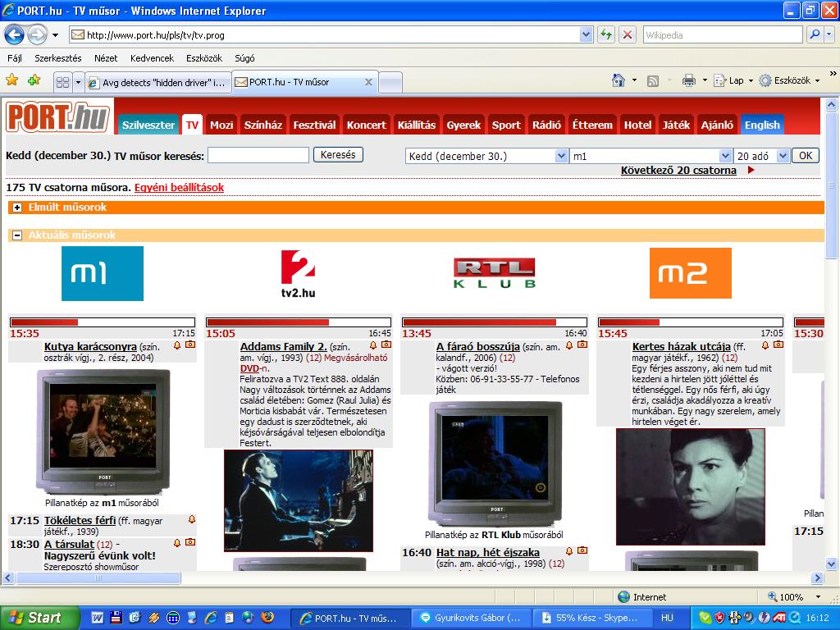Open the Következő 20 csatorna link
Screen dimensions: 840x630
pyautogui.click(x=678, y=171)
